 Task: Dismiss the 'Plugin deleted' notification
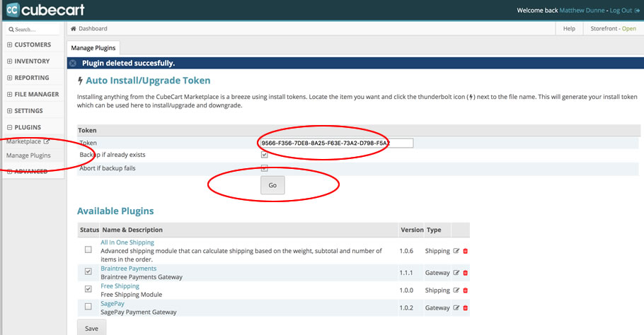[x=73, y=63]
